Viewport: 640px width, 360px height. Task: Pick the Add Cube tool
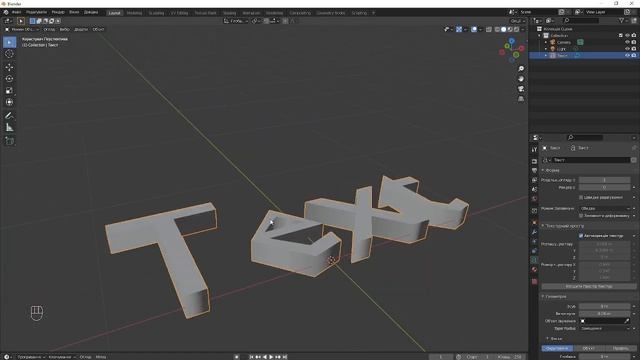pyautogui.click(x=9, y=141)
